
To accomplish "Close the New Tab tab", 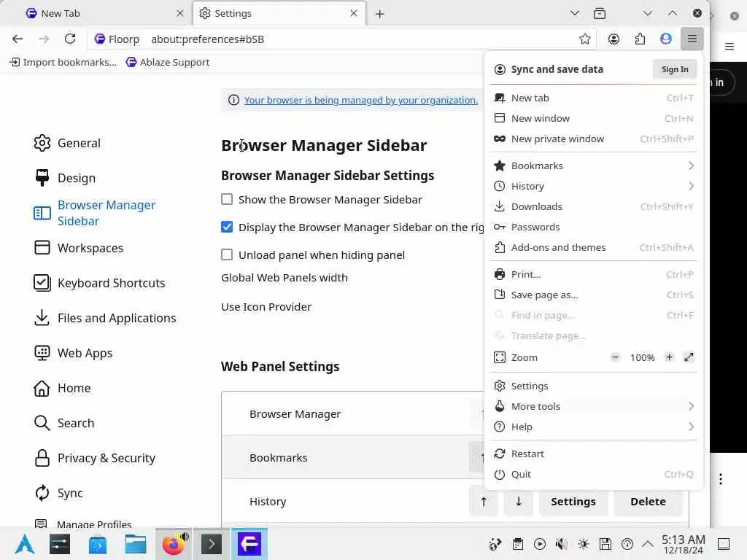I will coord(180,13).
